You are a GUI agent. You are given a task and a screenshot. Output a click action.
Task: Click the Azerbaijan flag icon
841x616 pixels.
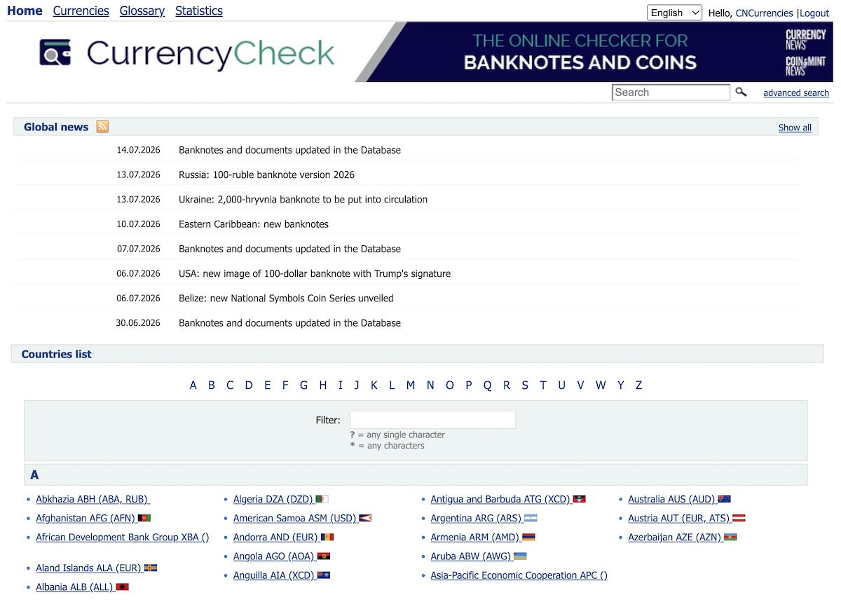pyautogui.click(x=730, y=538)
